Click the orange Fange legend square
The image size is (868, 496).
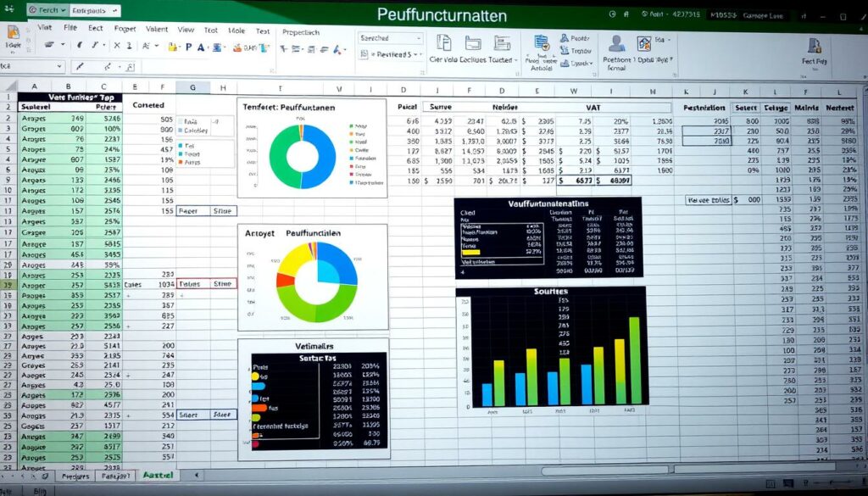(181, 163)
